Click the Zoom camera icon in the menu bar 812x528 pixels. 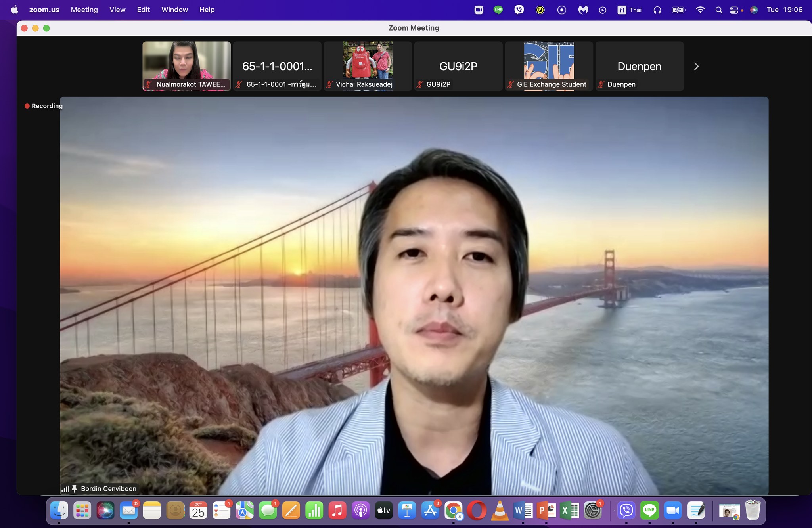(479, 10)
